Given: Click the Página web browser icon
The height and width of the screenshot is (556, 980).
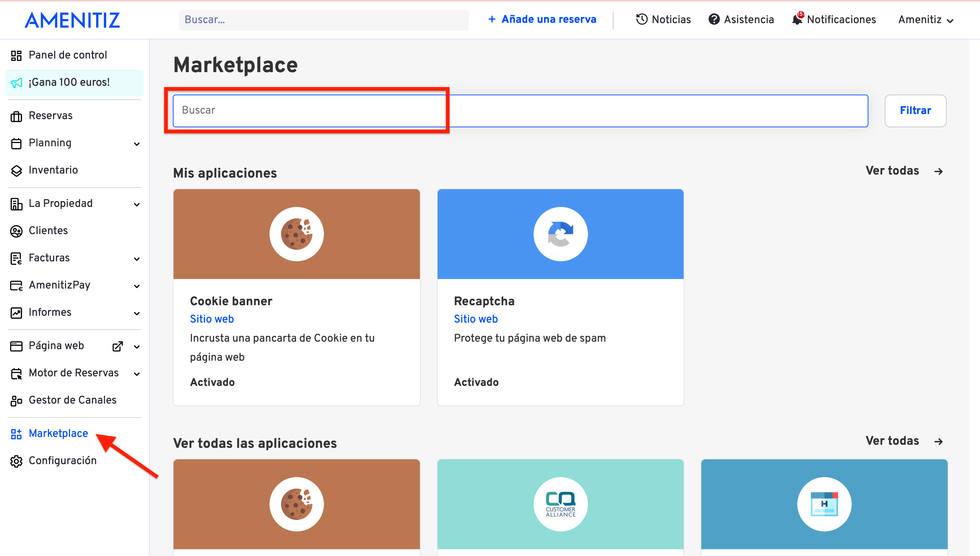Looking at the screenshot, I should point(16,346).
